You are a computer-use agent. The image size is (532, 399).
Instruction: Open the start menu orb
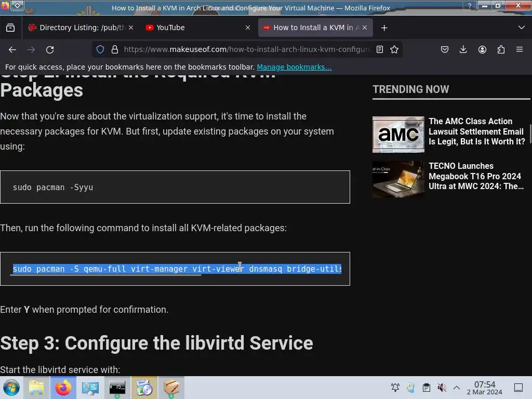(11, 388)
